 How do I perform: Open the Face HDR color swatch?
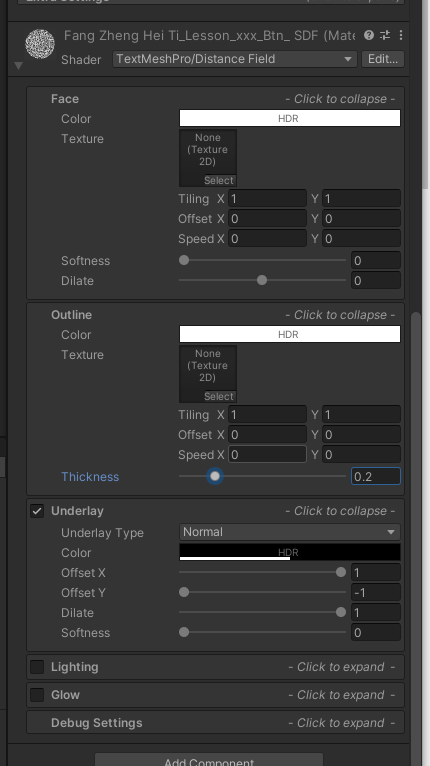290,118
